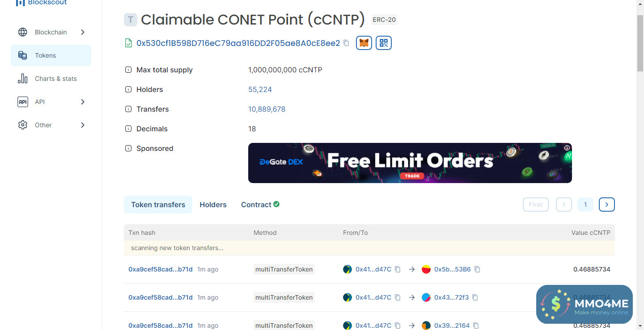Open the DeGate DEX Free Limit Orders ad
The width and height of the screenshot is (644, 330).
(410, 163)
